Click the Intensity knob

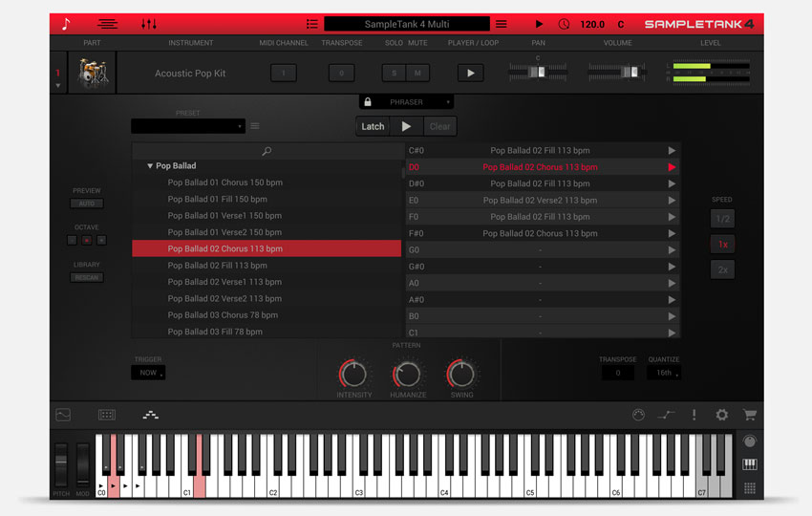pyautogui.click(x=353, y=374)
